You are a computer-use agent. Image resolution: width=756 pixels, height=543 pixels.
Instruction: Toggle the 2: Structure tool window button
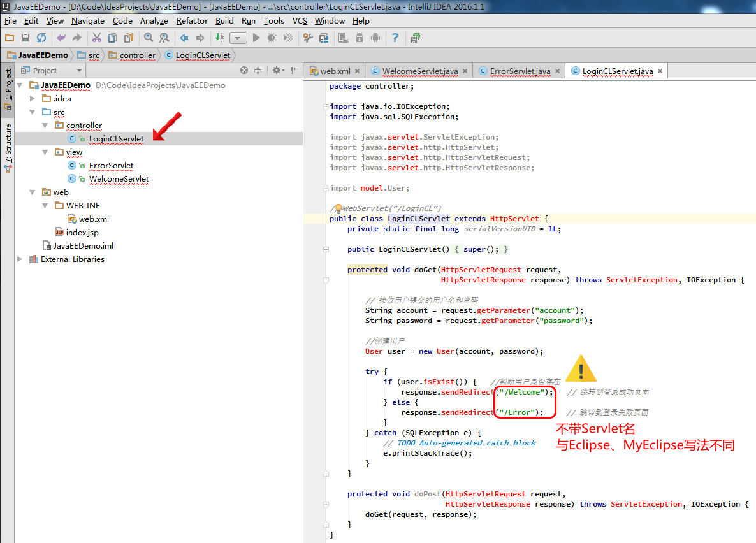point(8,148)
